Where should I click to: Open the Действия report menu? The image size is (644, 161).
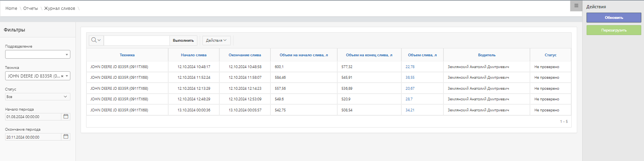pyautogui.click(x=216, y=40)
